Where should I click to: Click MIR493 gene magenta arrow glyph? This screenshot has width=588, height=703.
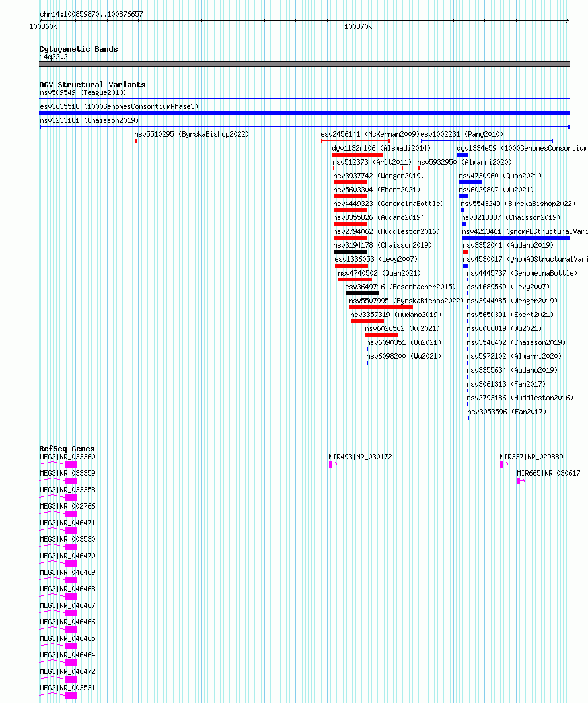pos(333,464)
